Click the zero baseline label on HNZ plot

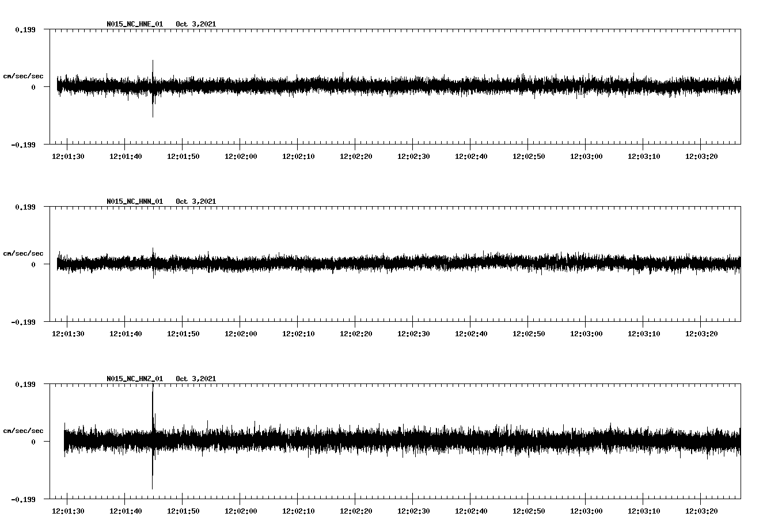pos(33,442)
